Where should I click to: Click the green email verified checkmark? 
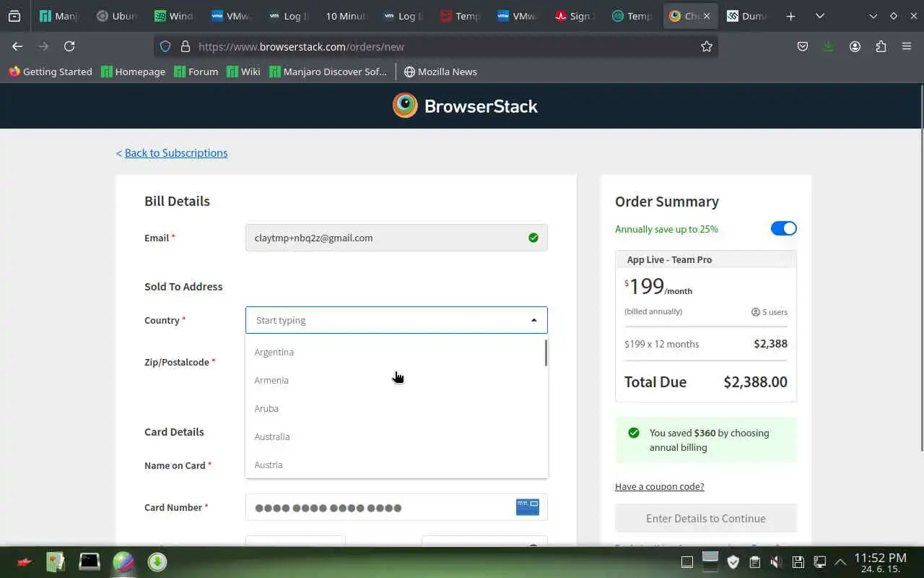[533, 238]
